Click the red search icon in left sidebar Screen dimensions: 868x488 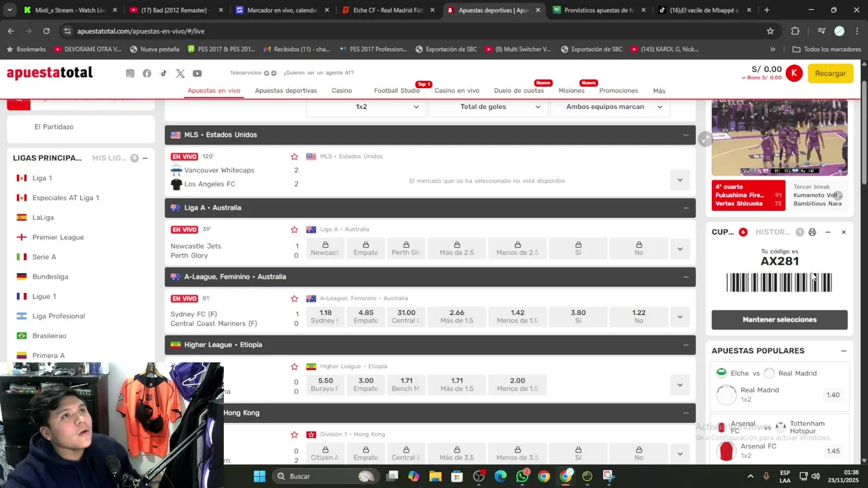pos(19,103)
